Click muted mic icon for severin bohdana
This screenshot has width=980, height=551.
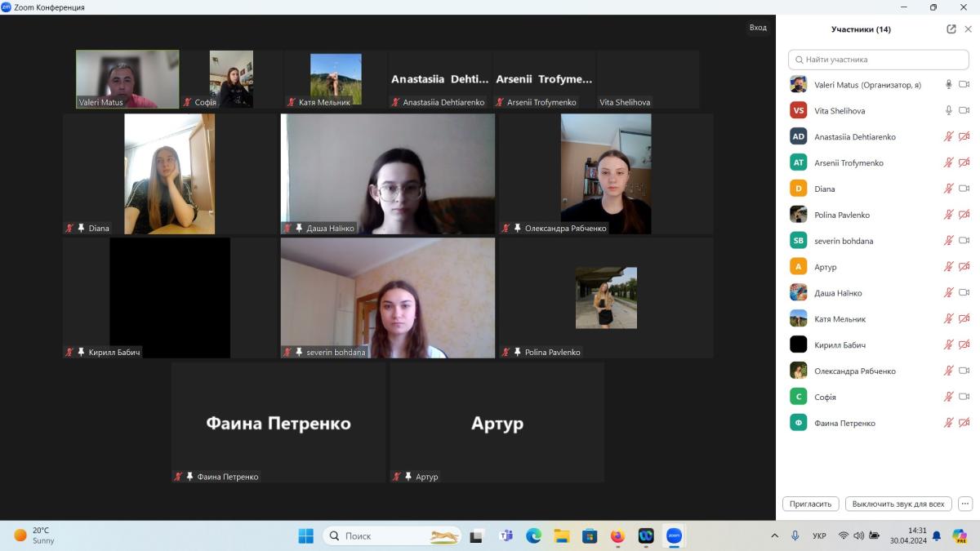pos(948,241)
